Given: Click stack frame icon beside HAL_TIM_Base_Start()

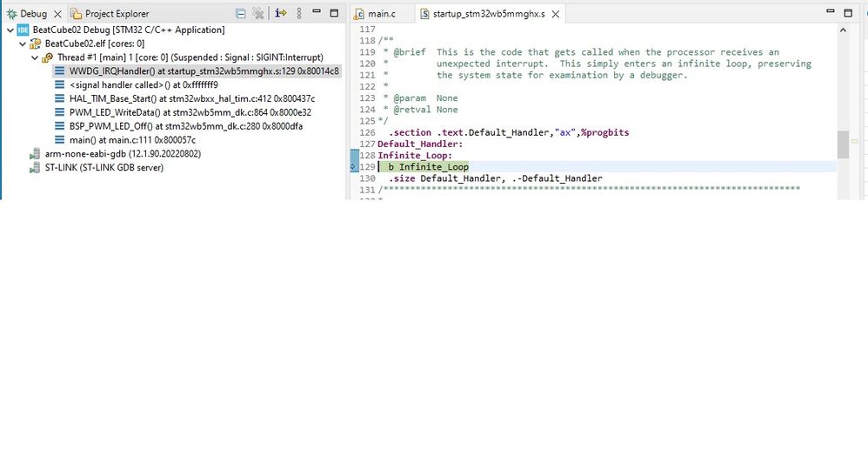Looking at the screenshot, I should point(59,98).
